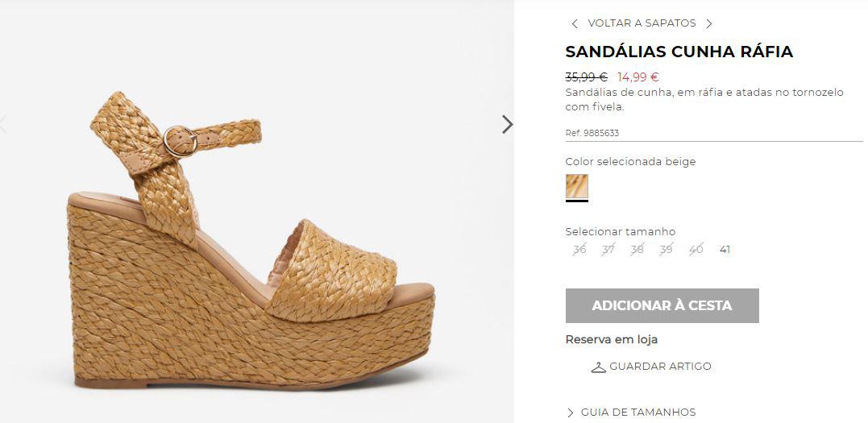Pick unavailable size 37
The image size is (868, 423).
pyautogui.click(x=608, y=250)
